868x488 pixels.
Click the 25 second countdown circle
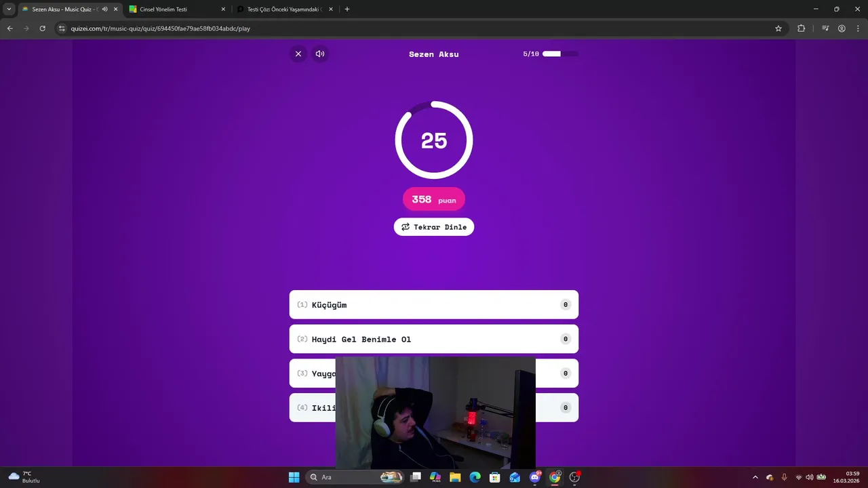[434, 140]
